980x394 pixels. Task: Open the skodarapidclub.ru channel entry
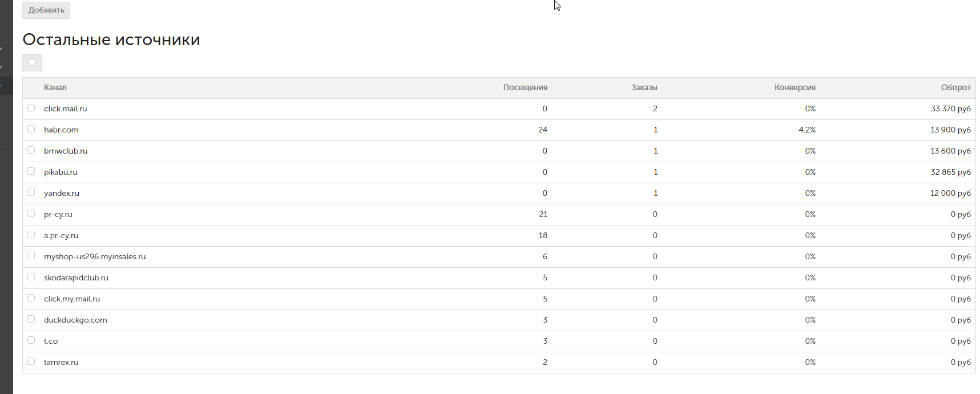point(76,278)
